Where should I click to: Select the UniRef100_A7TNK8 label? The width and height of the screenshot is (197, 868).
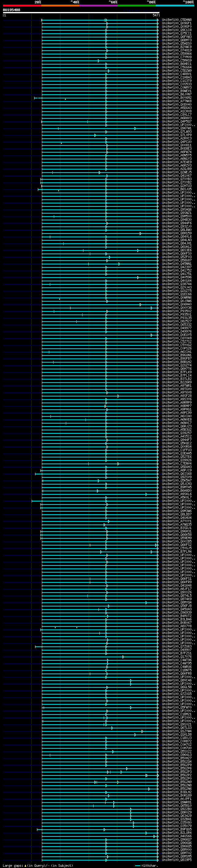177,101
